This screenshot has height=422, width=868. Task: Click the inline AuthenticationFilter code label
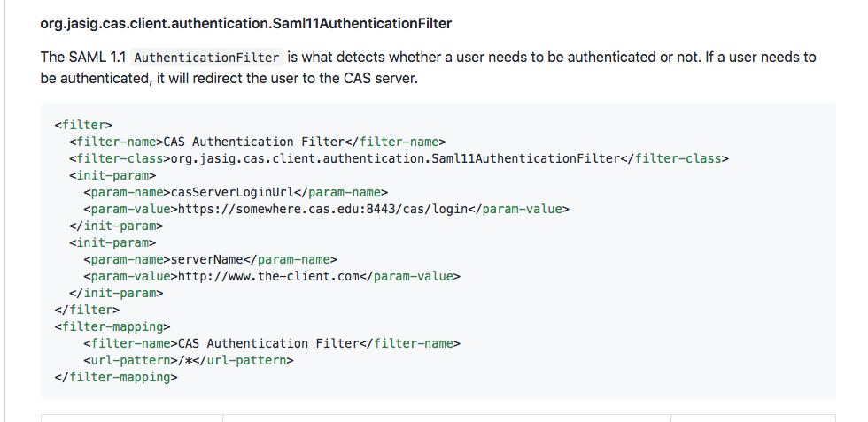pos(207,58)
